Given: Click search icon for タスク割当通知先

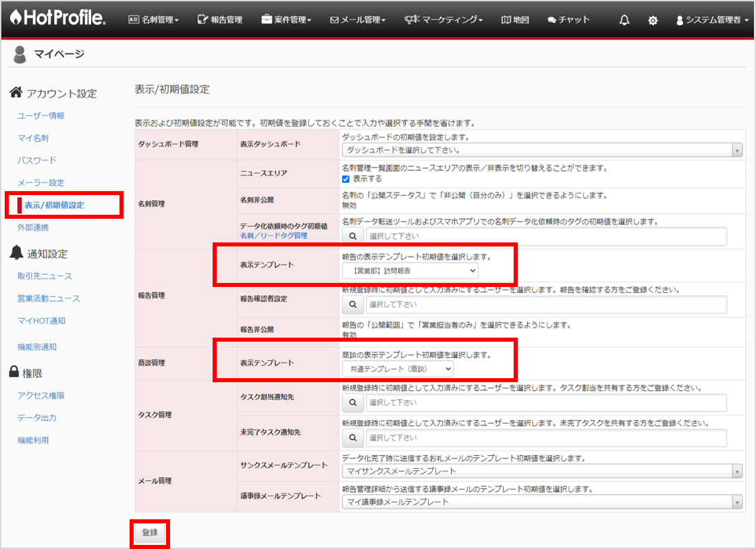Looking at the screenshot, I should click(x=352, y=403).
